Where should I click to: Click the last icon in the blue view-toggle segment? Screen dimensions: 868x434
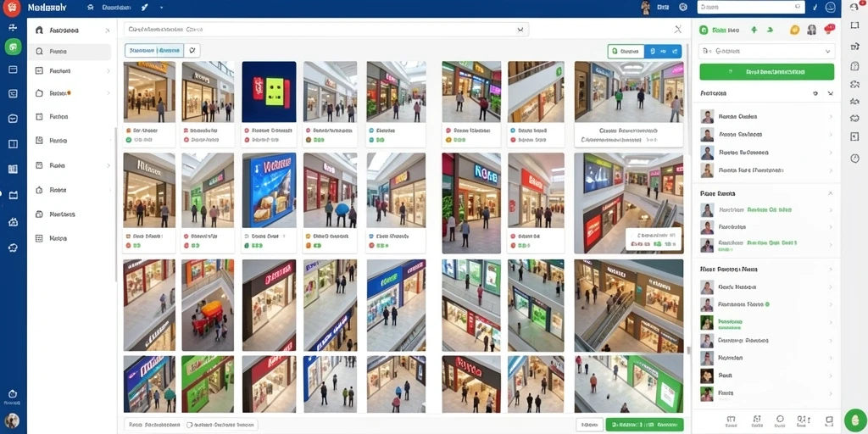673,52
